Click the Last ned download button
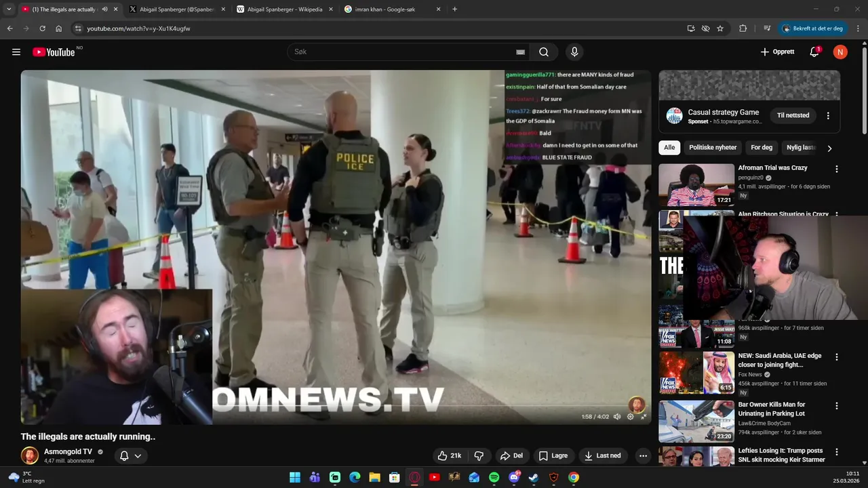Viewport: 868px width, 488px height. pos(603,455)
